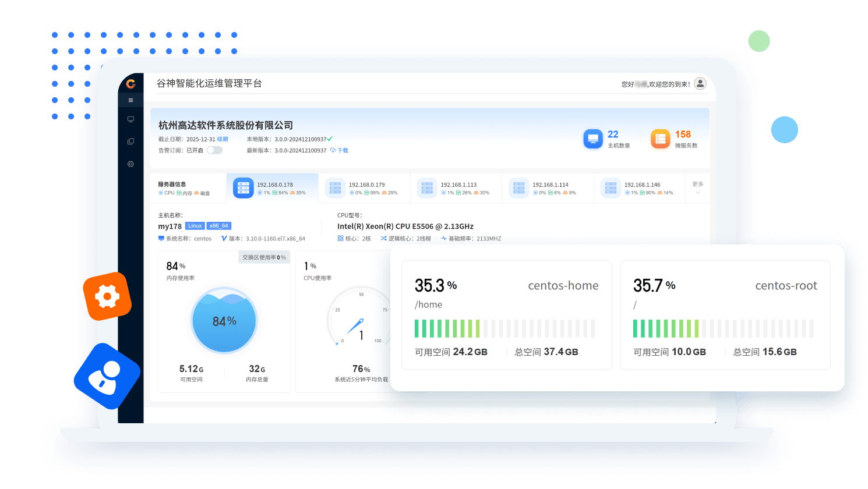Click the centos-root disk usage bar
868x489 pixels.
pyautogui.click(x=723, y=328)
